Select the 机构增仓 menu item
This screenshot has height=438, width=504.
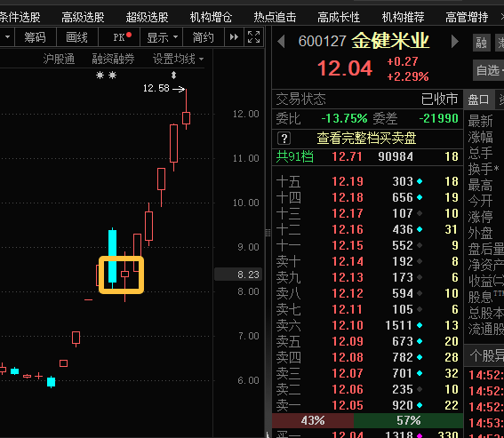[211, 17]
